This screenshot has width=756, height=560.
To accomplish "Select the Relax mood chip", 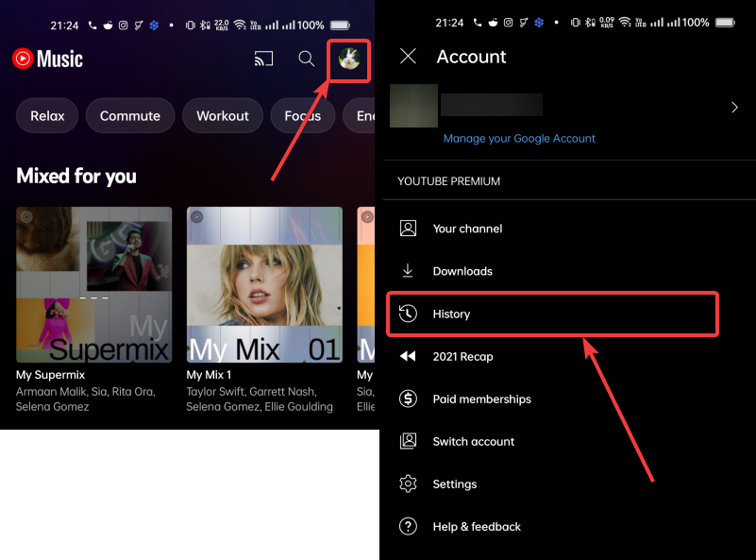I will point(47,116).
